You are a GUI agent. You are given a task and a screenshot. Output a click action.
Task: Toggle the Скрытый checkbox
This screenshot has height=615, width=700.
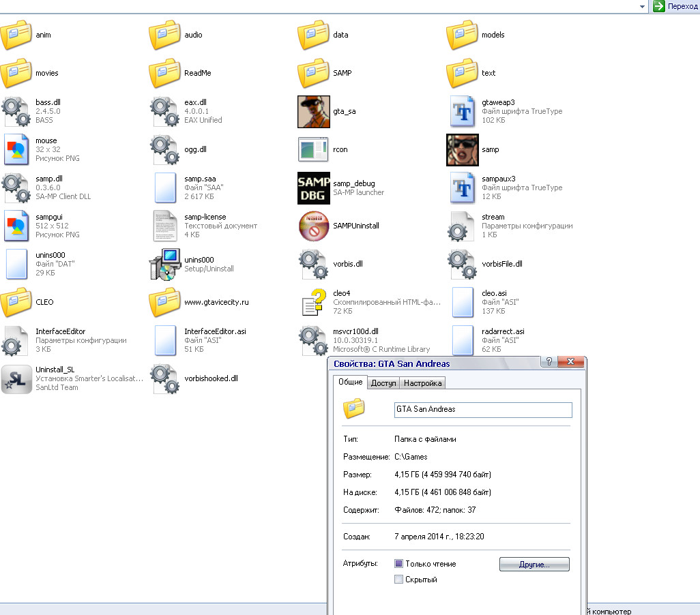pyautogui.click(x=398, y=580)
